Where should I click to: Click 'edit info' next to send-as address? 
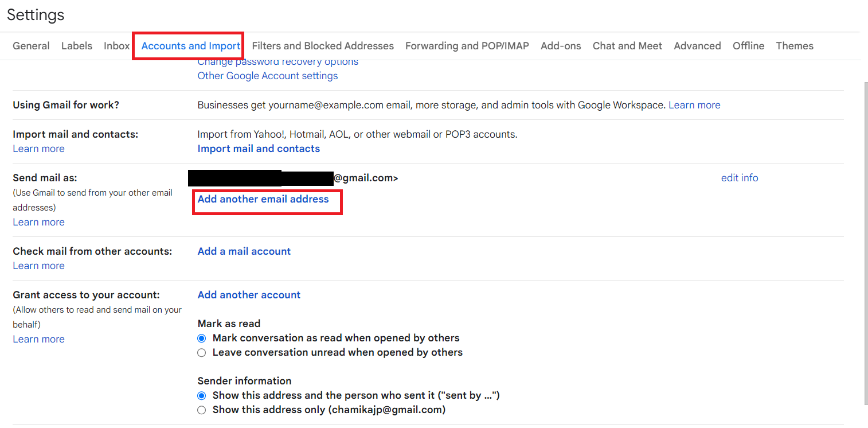740,178
